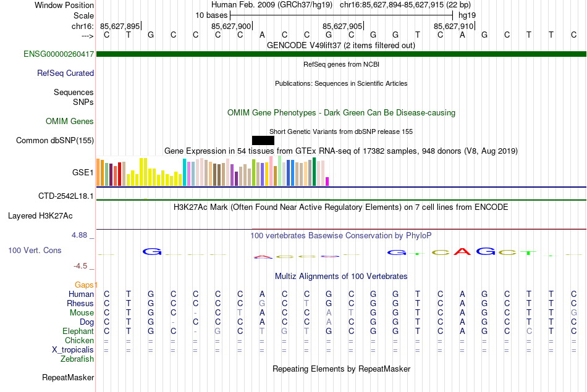587x392 pixels.
Task: Click the CTD-2542L18.1 track label
Action: [66, 196]
